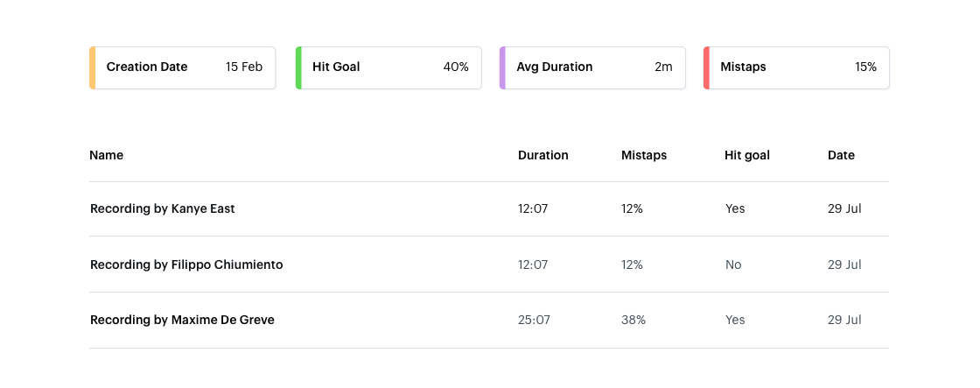Open the Avg Duration card

592,67
